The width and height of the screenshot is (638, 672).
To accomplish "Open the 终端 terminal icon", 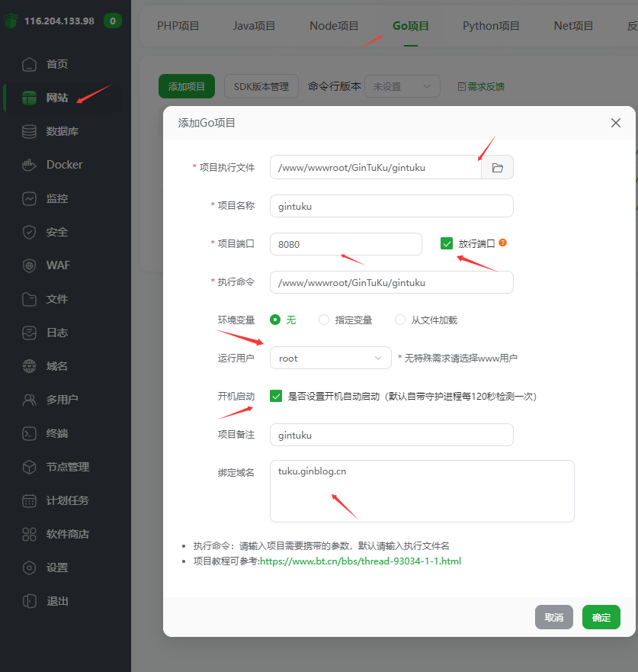I will [29, 433].
